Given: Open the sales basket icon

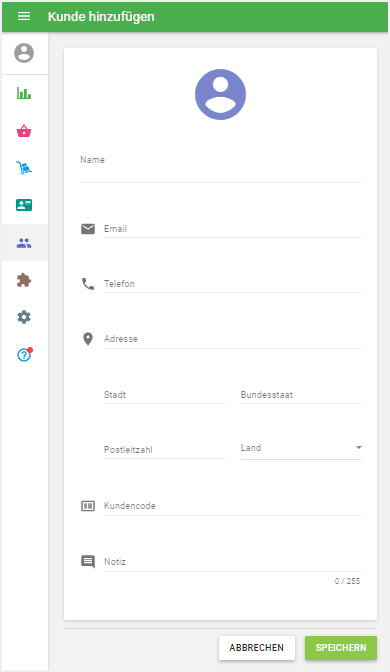Looking at the screenshot, I should pos(24,131).
